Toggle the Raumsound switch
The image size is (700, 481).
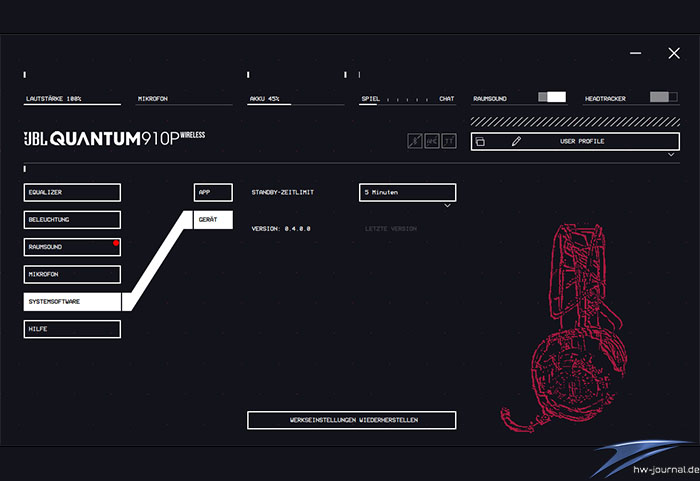pos(552,97)
